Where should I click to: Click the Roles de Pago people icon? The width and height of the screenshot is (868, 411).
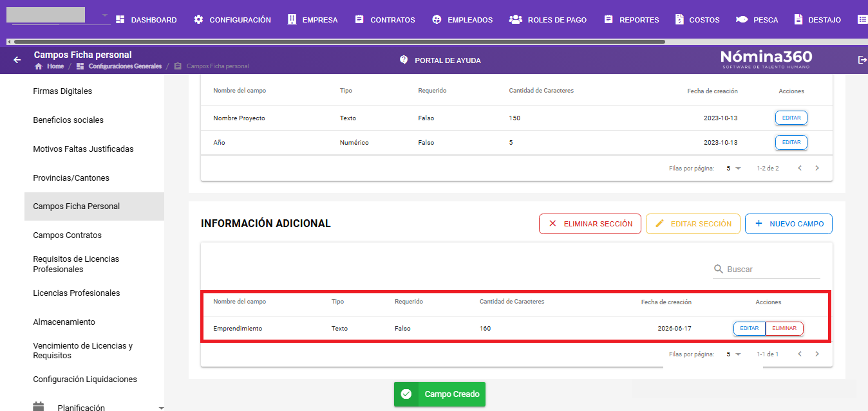(516, 20)
